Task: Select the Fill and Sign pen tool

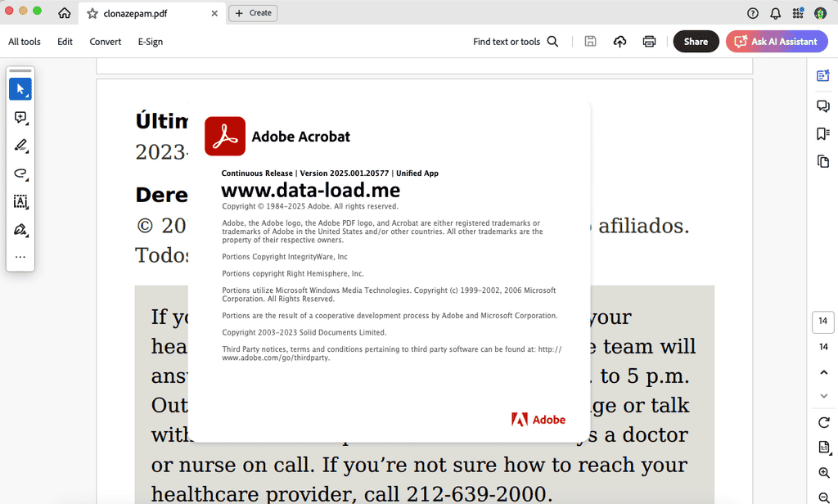Action: (x=20, y=230)
